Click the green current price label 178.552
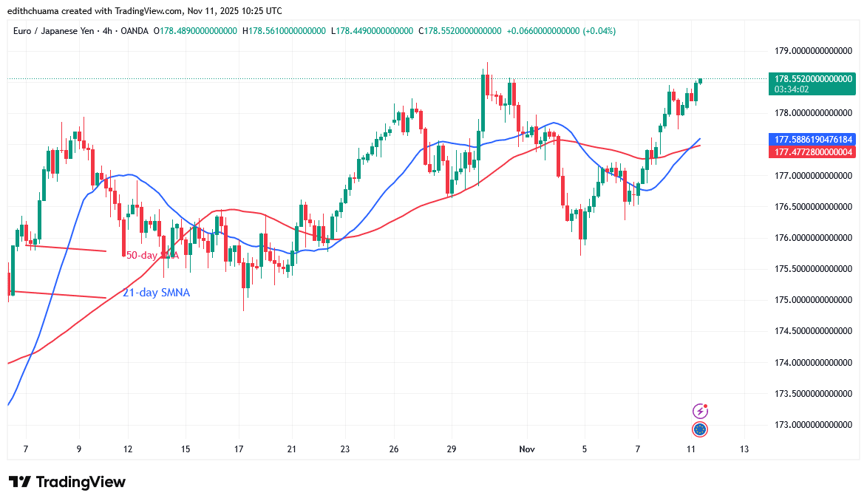 click(x=813, y=78)
